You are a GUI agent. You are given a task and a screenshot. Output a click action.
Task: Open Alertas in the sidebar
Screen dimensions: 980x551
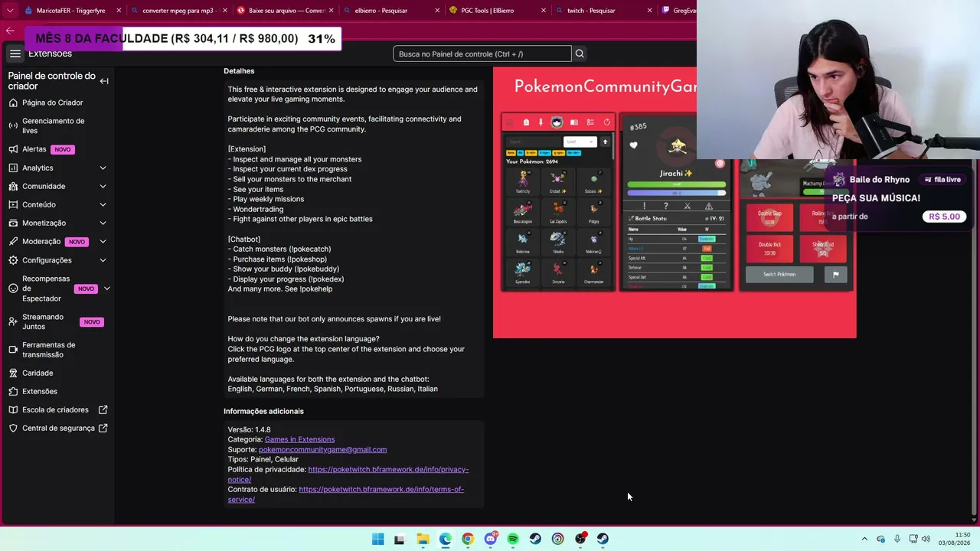coord(57,149)
